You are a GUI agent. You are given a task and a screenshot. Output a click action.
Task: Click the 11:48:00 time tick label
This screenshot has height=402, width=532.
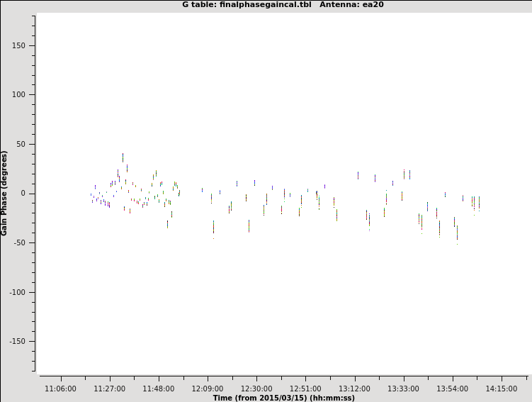[158, 389]
